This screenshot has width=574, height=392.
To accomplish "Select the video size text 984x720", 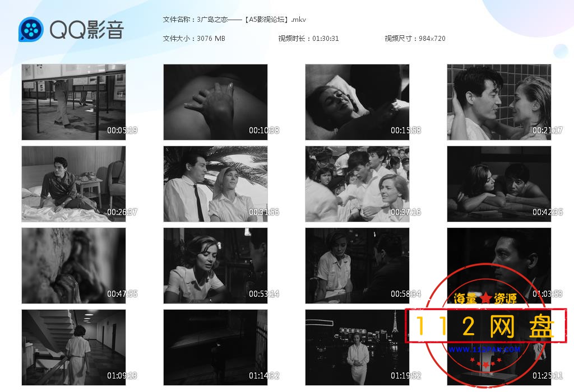I will [x=432, y=39].
